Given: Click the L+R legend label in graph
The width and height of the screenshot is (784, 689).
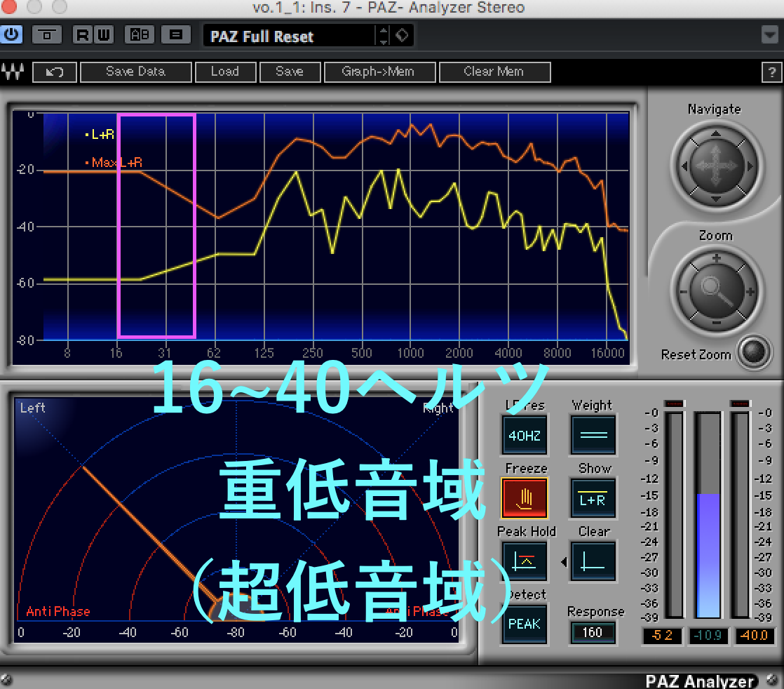Looking at the screenshot, I should click(x=102, y=134).
